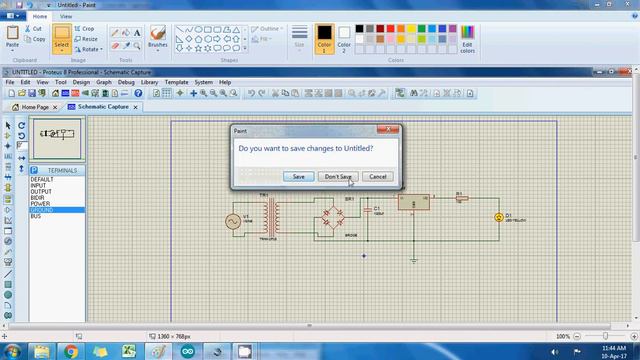The height and width of the screenshot is (360, 640).
Task: Pick the yellow color swatch
Action: coord(411,29)
